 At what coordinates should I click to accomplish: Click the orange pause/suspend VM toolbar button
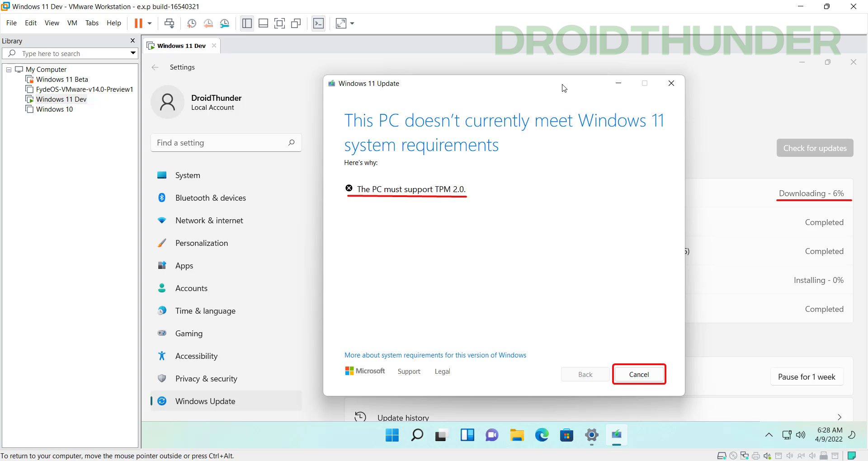138,23
